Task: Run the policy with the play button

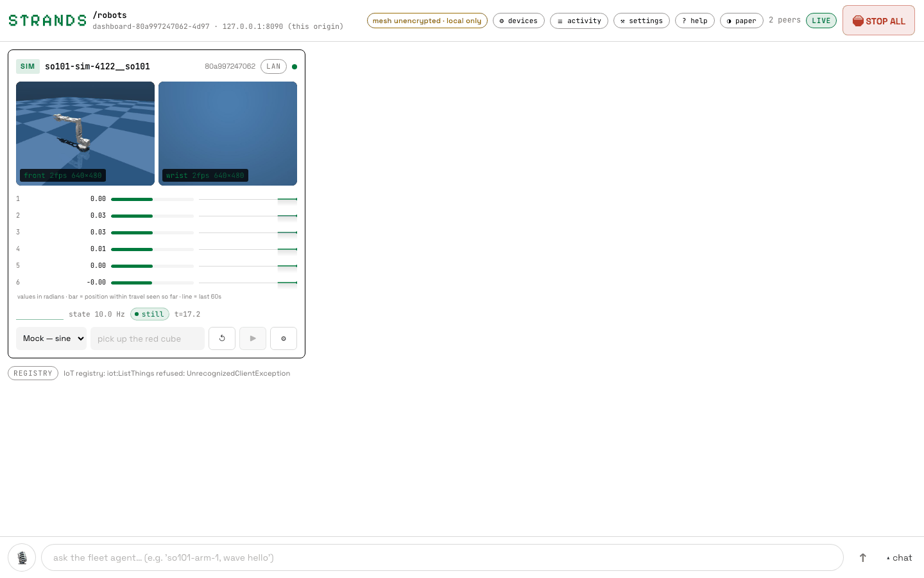Action: pyautogui.click(x=253, y=338)
